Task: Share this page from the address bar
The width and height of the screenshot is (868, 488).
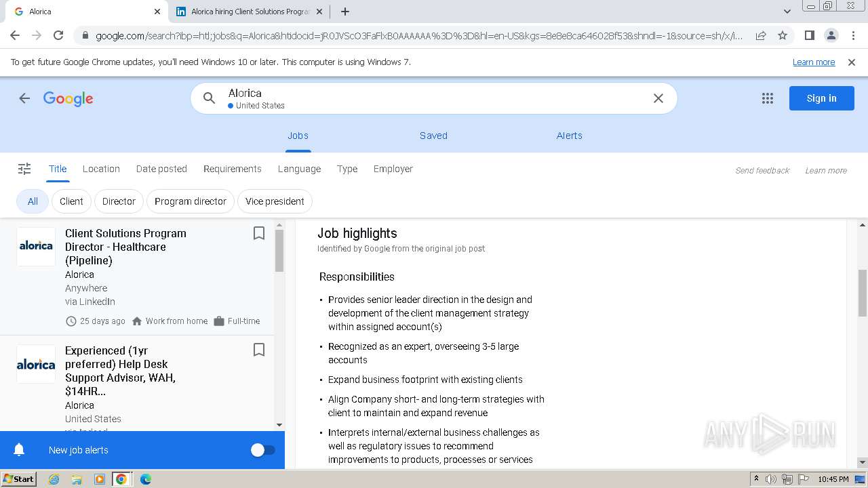Action: (761, 35)
